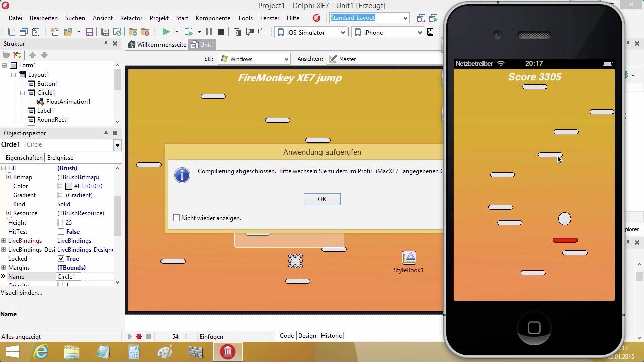Click the Remove file from project icon
Screen dimensions: 644x362
[x=145, y=32]
